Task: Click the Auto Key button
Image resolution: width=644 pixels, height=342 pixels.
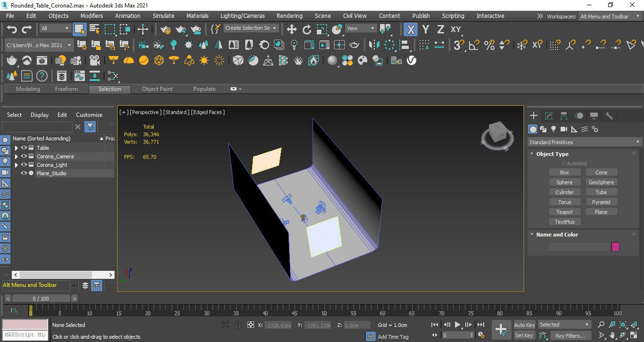Action: tap(524, 325)
